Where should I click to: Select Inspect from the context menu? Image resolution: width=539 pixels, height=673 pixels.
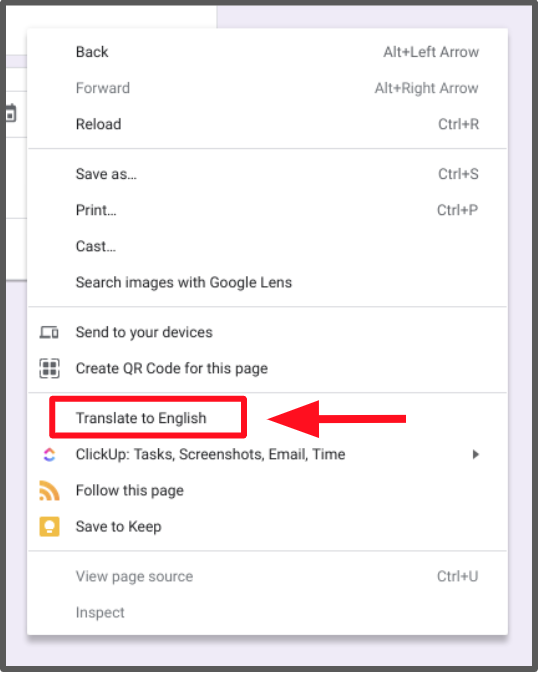coord(267,612)
